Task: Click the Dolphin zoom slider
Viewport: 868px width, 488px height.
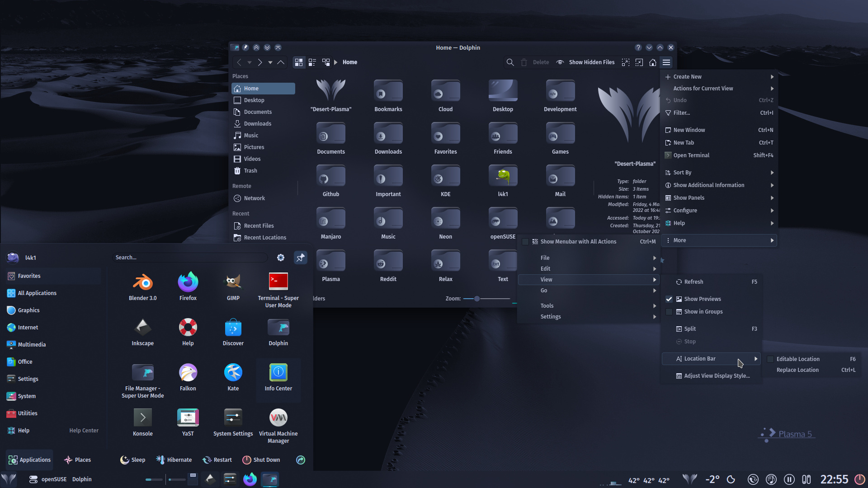Action: click(x=486, y=299)
